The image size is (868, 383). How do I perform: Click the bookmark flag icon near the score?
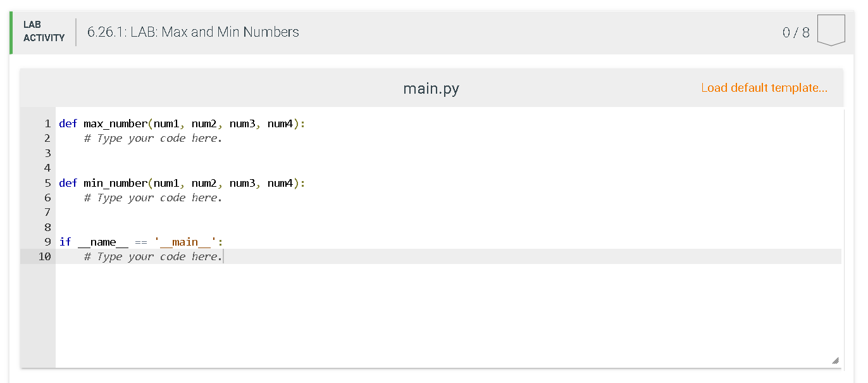pos(830,28)
